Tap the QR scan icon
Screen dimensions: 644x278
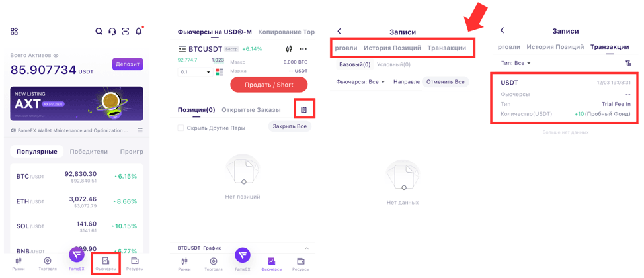click(126, 32)
